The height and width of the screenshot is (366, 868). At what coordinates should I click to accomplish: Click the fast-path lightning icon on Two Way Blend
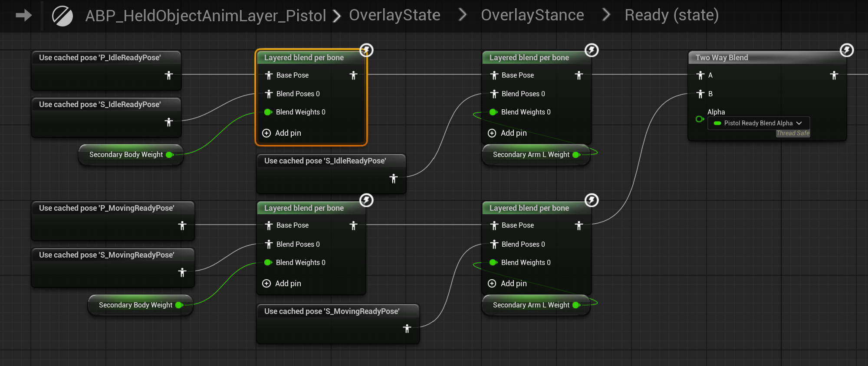pos(846,50)
